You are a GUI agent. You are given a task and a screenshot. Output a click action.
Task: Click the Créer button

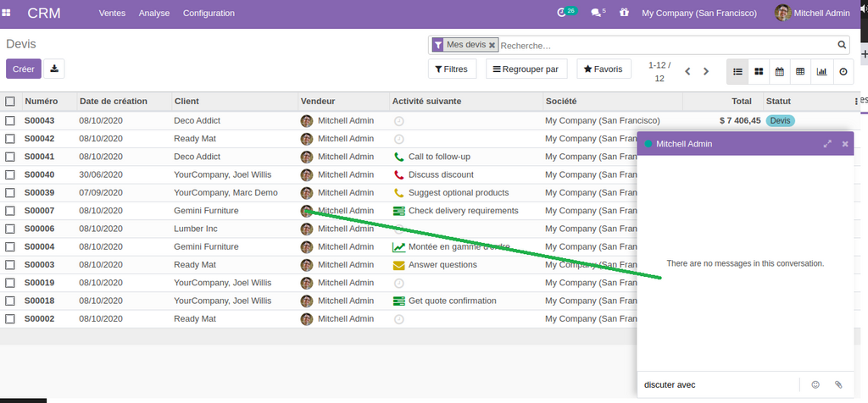23,69
